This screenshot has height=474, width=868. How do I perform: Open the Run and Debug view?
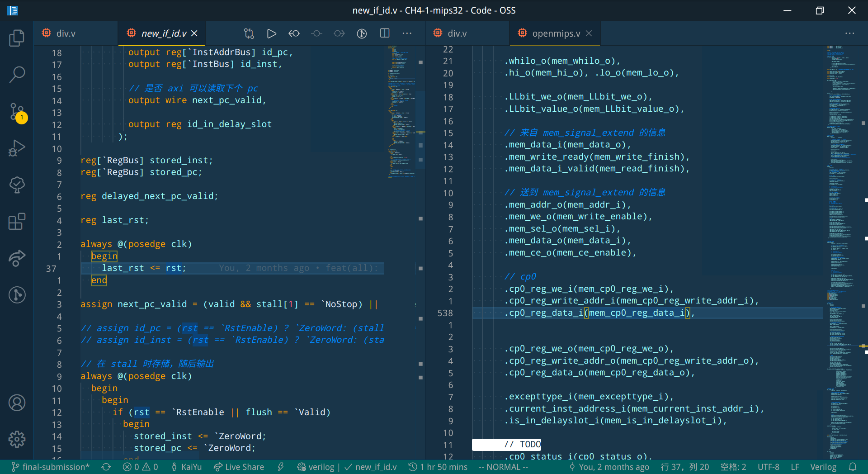(17, 148)
